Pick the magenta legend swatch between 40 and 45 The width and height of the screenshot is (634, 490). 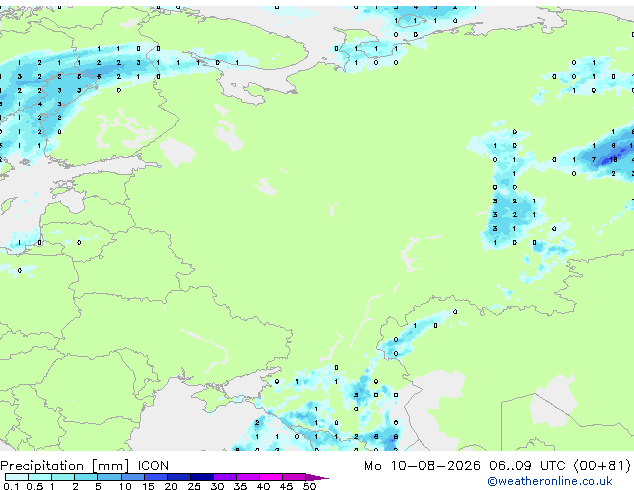(271, 477)
